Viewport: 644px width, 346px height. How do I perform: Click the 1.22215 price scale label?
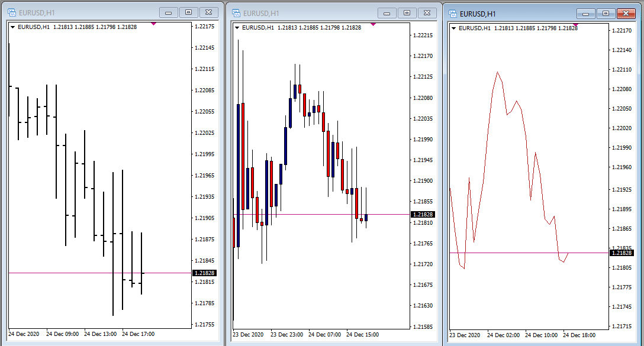pyautogui.click(x=423, y=35)
